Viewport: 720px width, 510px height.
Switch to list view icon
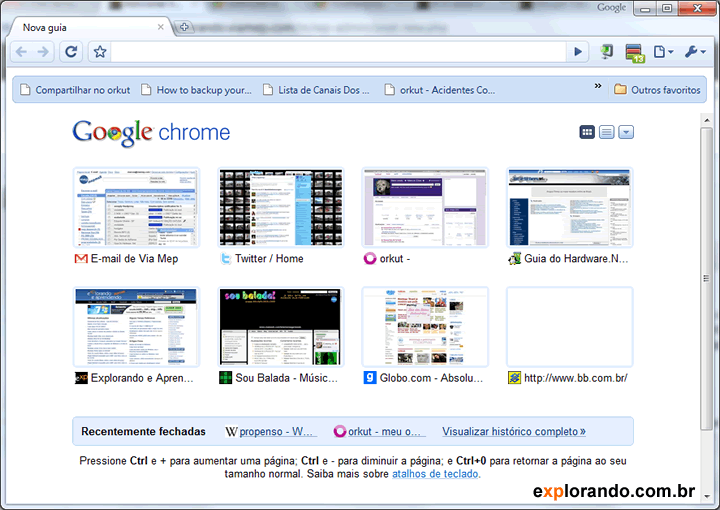click(x=607, y=132)
